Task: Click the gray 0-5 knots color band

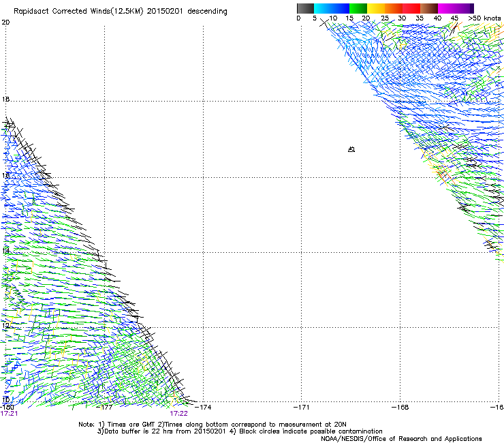Action: 305,8
